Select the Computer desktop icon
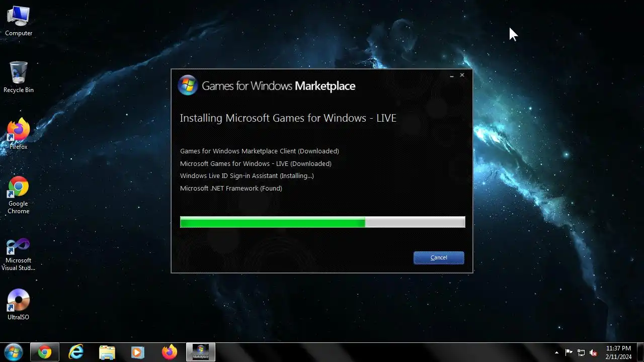644x362 pixels. (x=19, y=21)
